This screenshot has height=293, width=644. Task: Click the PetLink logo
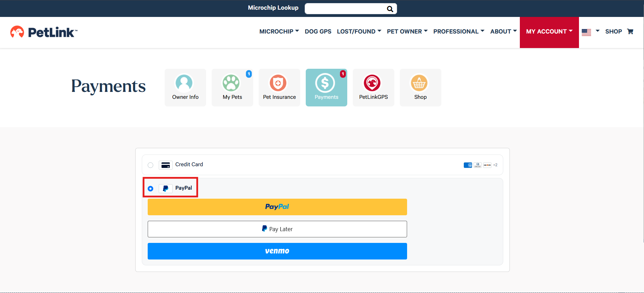point(44,32)
